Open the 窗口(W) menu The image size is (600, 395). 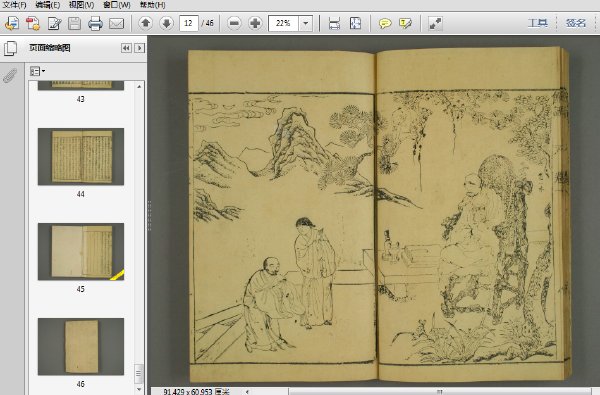pos(117,5)
